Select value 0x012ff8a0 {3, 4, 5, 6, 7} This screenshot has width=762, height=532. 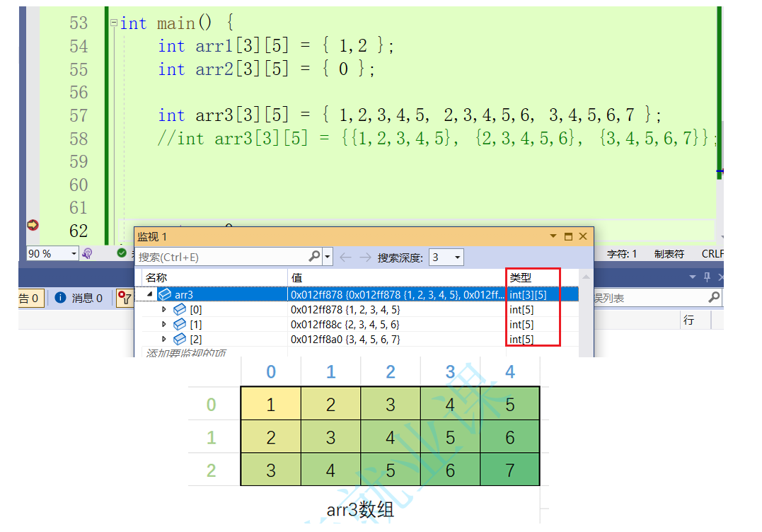click(x=345, y=339)
